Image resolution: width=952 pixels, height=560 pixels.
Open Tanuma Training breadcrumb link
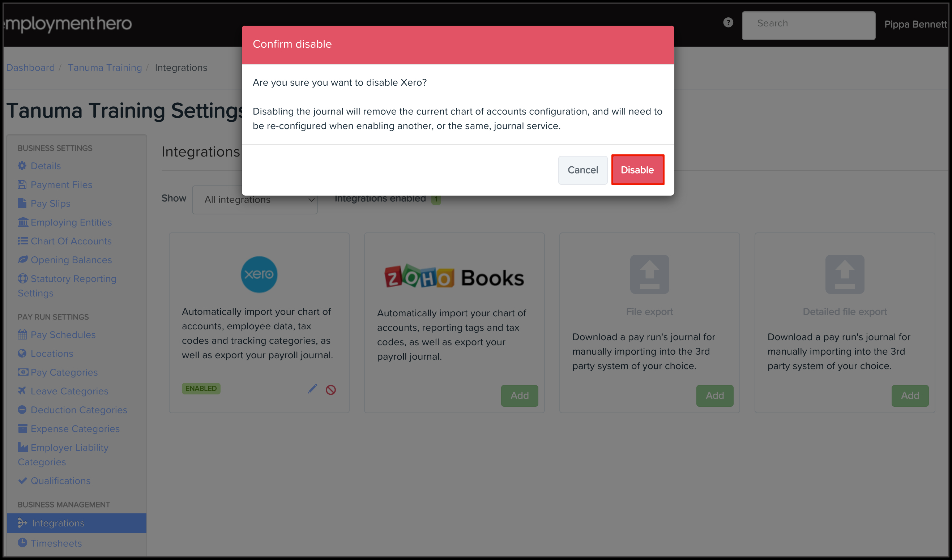(105, 68)
